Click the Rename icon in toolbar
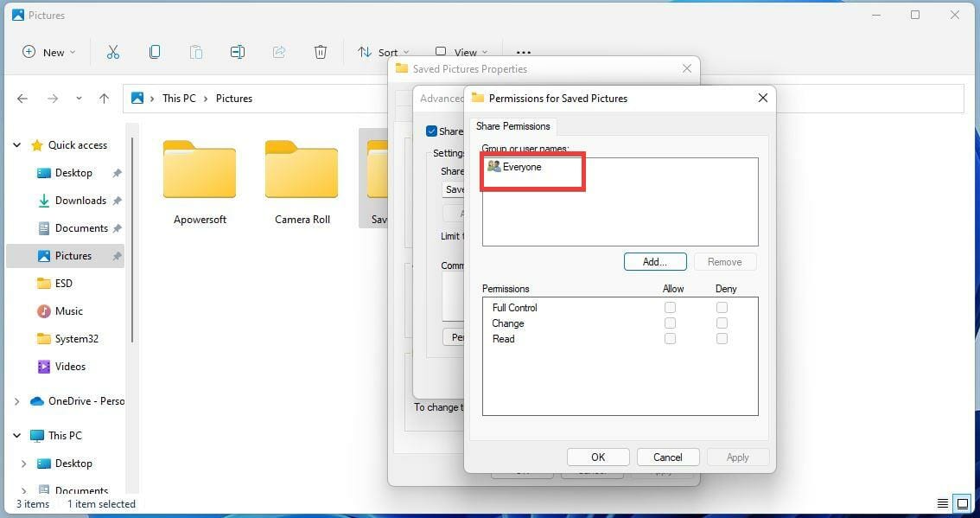 pos(238,52)
